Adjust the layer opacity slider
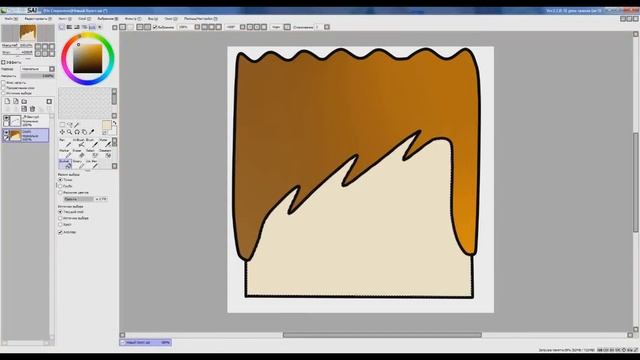The image size is (640, 360). [x=38, y=76]
